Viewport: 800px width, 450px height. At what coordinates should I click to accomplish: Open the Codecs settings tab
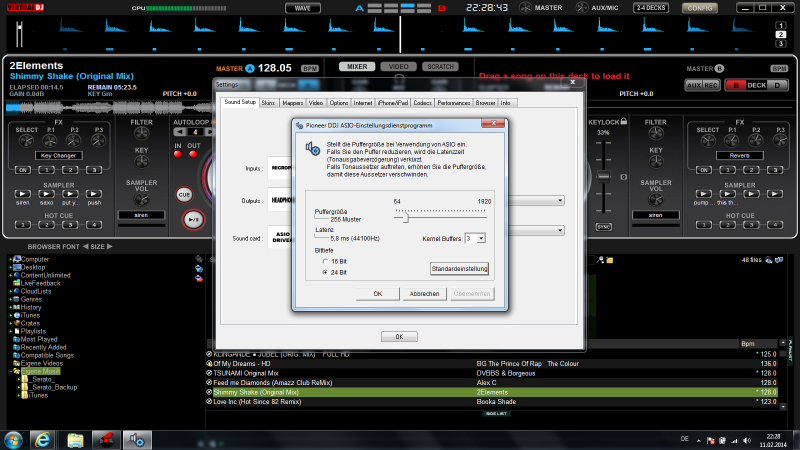[x=422, y=102]
